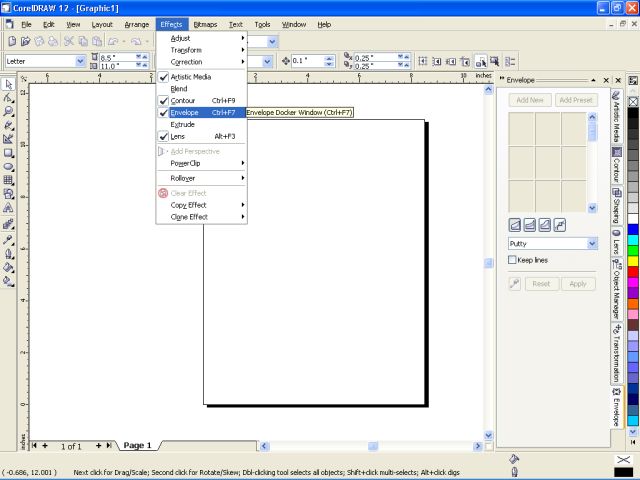640x480 pixels.
Task: Switch to the Object Manager docker tab
Action: click(x=617, y=289)
